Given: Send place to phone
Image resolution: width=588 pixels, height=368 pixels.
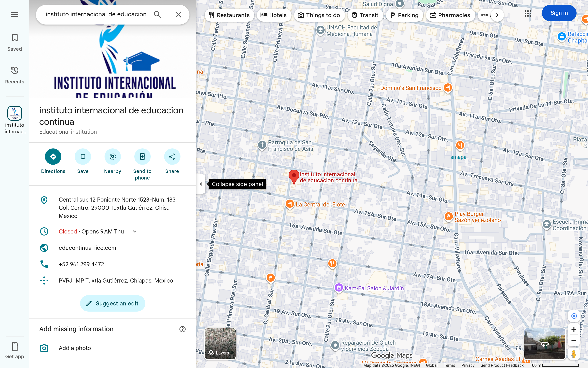Looking at the screenshot, I should click(142, 165).
